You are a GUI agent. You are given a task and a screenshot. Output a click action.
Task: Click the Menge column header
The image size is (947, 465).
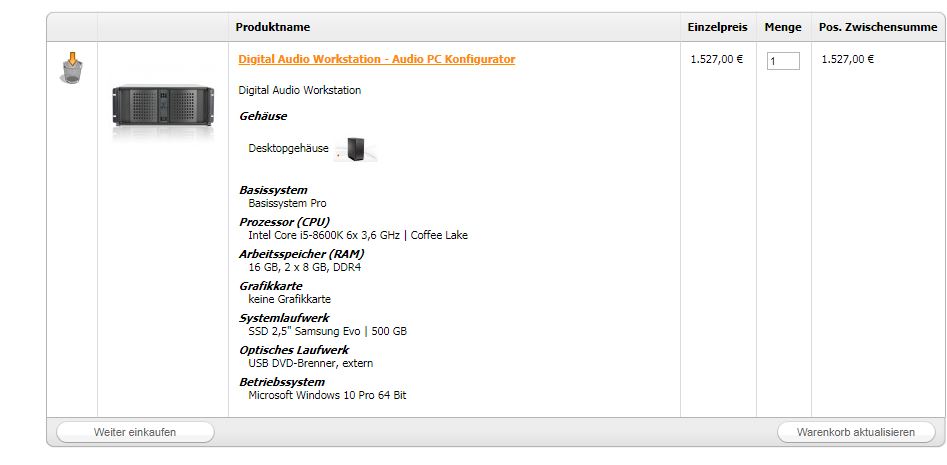pos(783,27)
